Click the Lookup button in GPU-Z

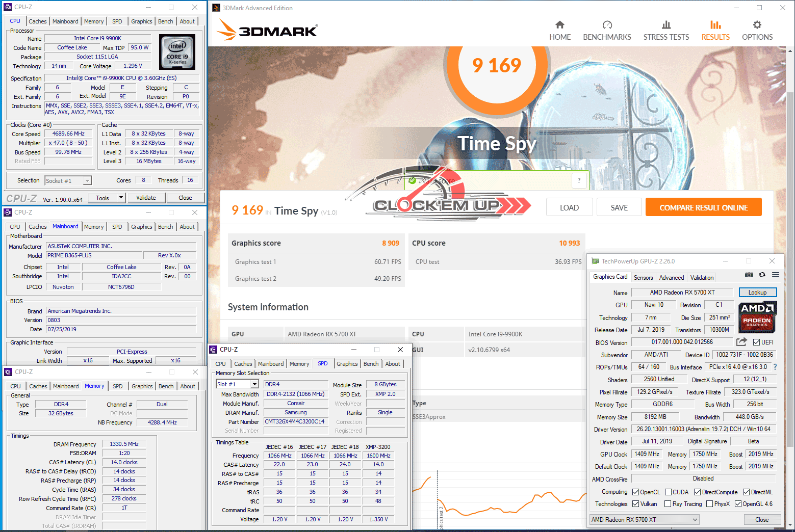[757, 292]
